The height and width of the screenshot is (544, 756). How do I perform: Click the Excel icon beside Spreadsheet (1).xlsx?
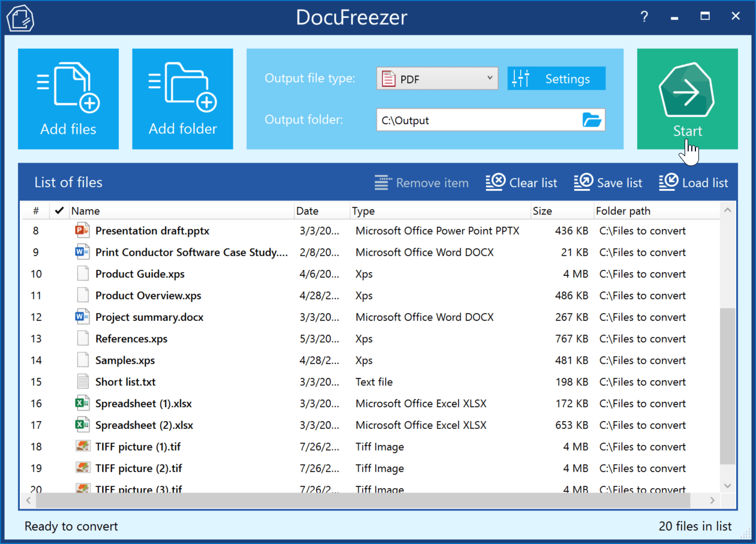pyautogui.click(x=82, y=403)
